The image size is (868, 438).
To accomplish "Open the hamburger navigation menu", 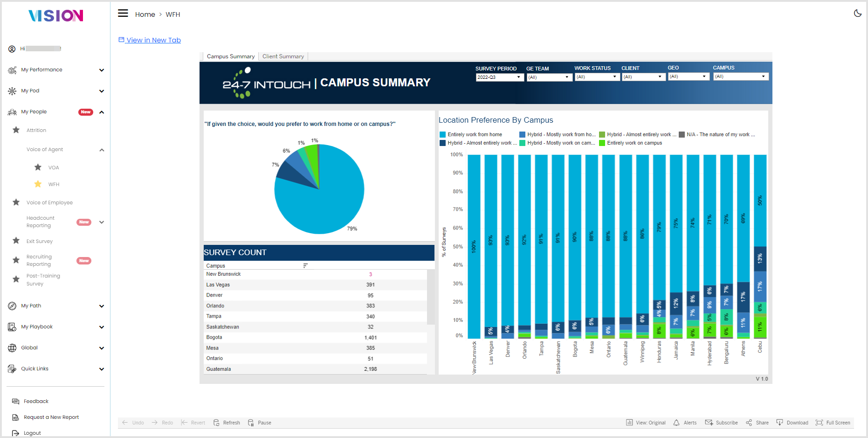I will point(123,14).
